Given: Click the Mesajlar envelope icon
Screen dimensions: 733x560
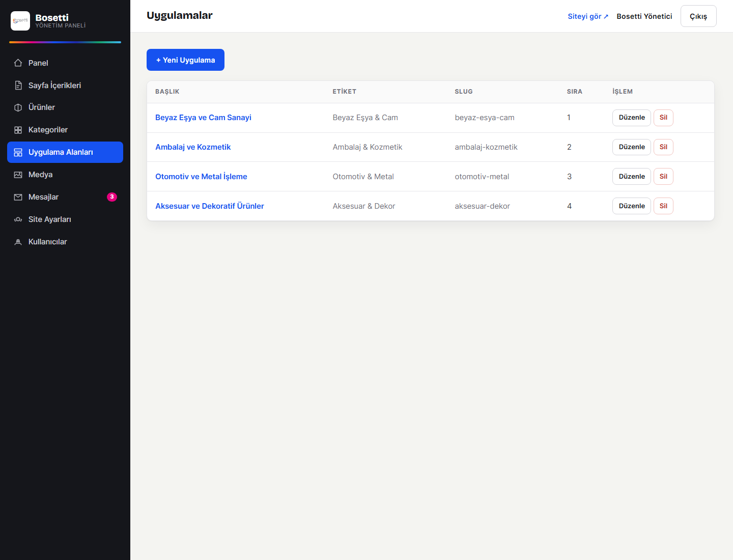Looking at the screenshot, I should tap(18, 197).
